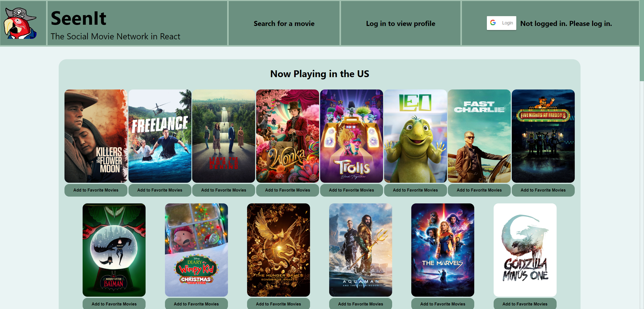
Task: Add Wonka to Favorite Movies
Action: [288, 190]
